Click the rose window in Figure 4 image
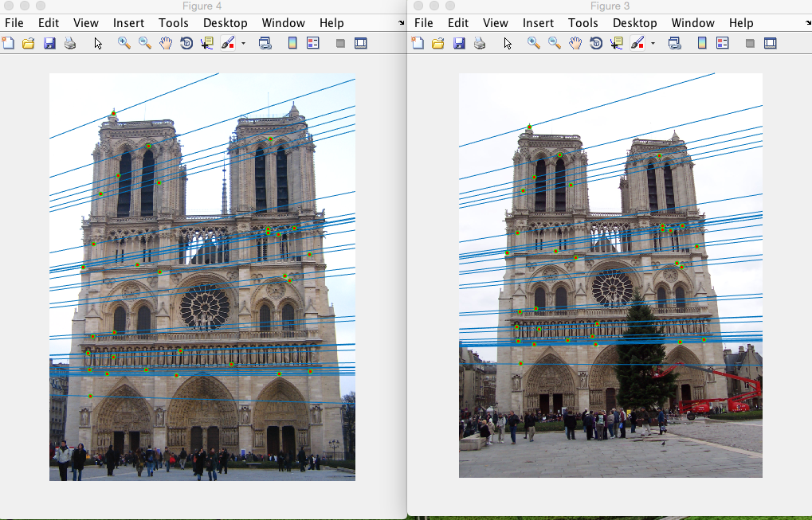This screenshot has height=520, width=812. point(204,307)
